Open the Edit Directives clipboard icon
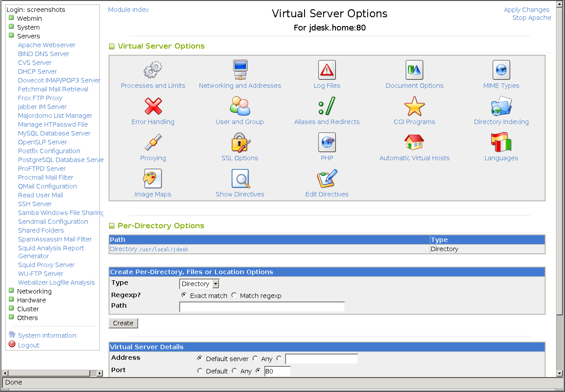This screenshot has height=392, width=565. point(327,178)
